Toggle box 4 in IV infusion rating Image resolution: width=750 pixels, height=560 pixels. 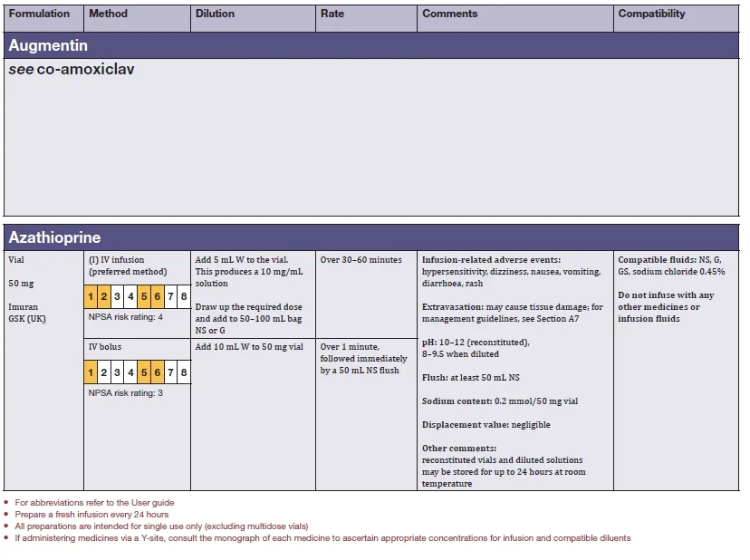[131, 296]
